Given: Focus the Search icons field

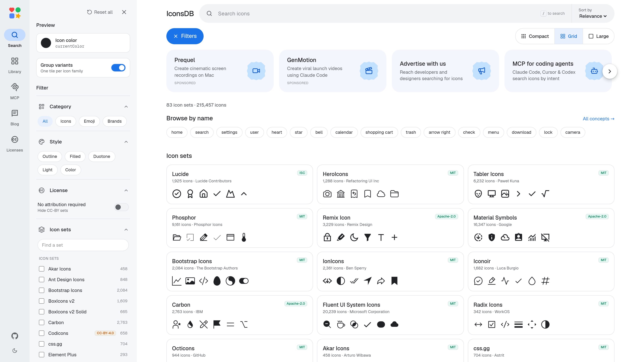Looking at the screenshot, I should [385, 13].
